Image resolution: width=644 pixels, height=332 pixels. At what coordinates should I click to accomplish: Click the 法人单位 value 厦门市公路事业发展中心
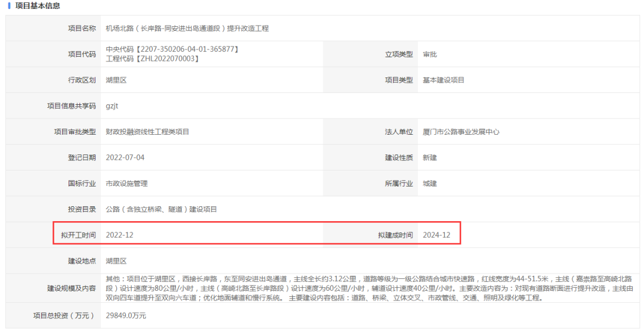pos(461,132)
